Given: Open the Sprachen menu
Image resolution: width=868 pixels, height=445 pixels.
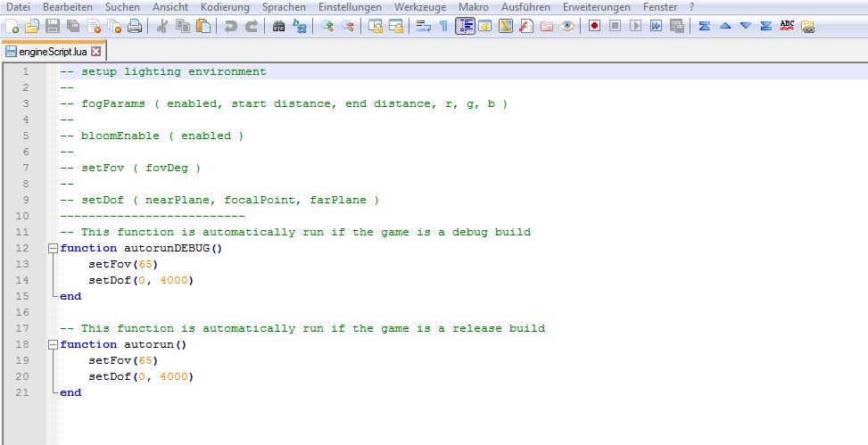Looking at the screenshot, I should click(284, 7).
